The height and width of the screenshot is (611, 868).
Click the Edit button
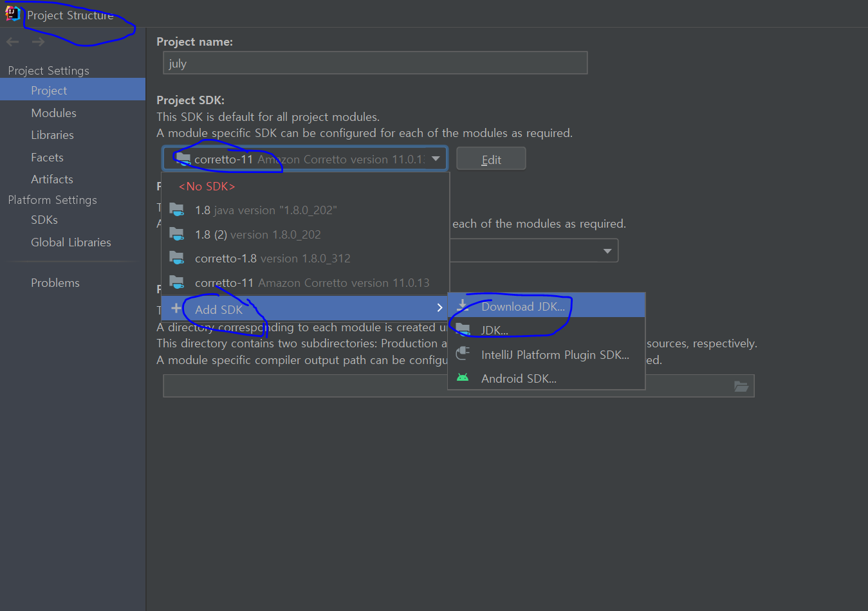491,159
